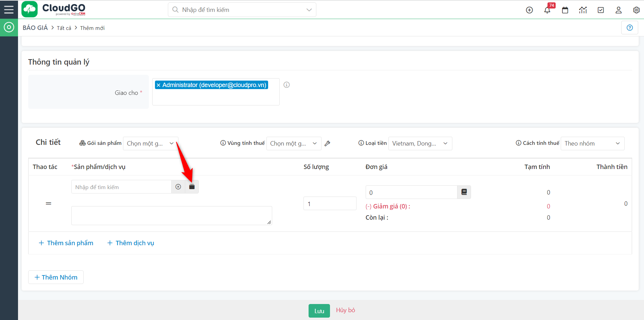
Task: Open the settings gear icon
Action: [636, 10]
